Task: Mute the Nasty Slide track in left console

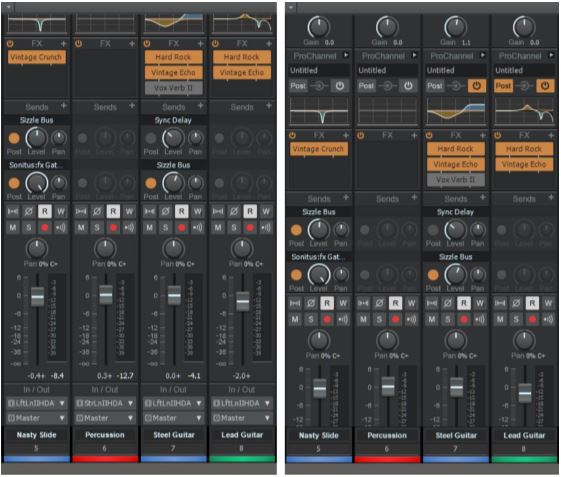Action: (x=13, y=227)
